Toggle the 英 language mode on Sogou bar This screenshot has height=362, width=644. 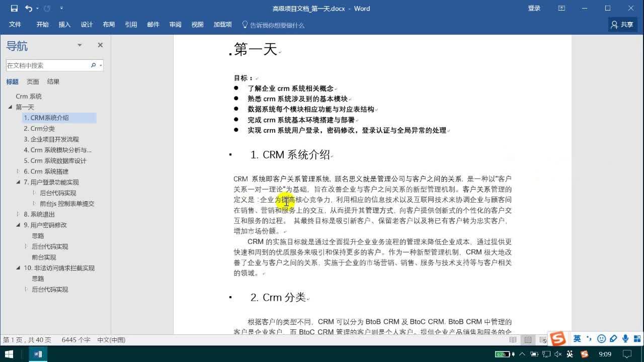click(x=578, y=339)
